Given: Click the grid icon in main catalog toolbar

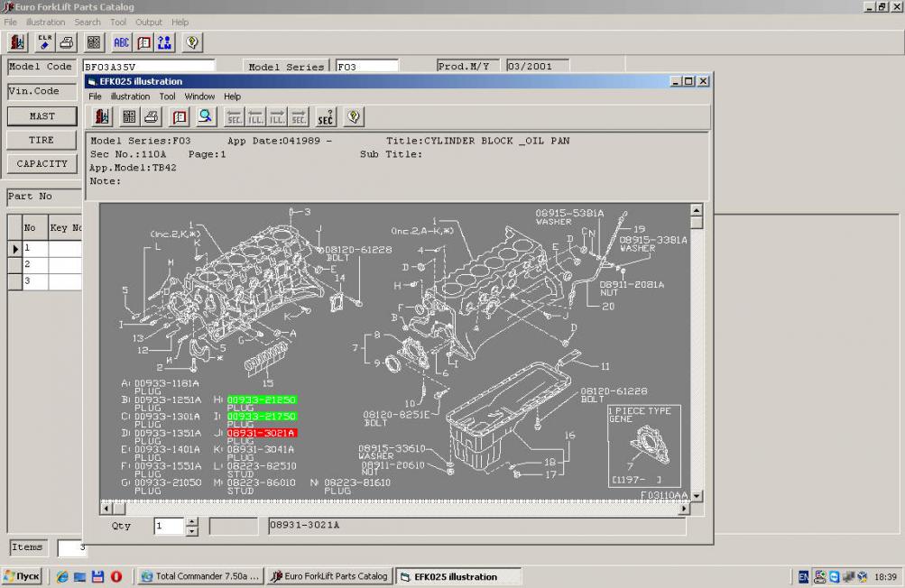Looking at the screenshot, I should point(94,42).
